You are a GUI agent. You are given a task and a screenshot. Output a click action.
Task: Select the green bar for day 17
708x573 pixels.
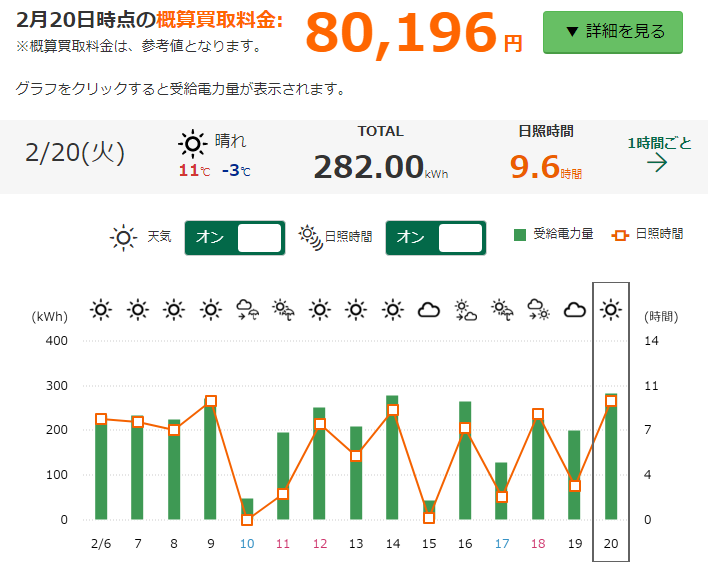coord(501,491)
